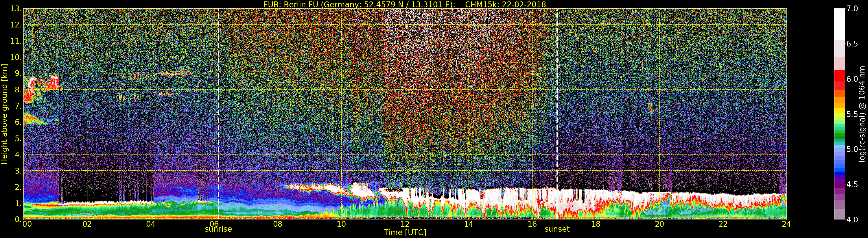
Task: Click the colorbar tick label '7.0'
Action: (x=852, y=9)
